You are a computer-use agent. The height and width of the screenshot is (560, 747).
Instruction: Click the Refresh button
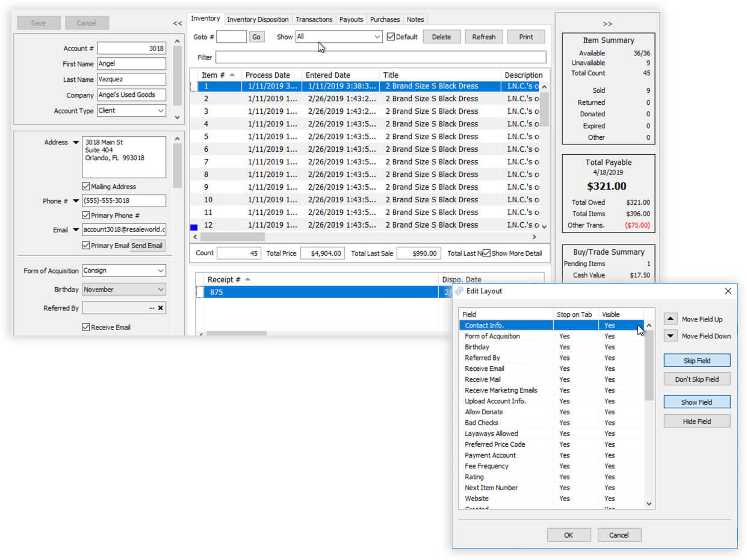(484, 37)
